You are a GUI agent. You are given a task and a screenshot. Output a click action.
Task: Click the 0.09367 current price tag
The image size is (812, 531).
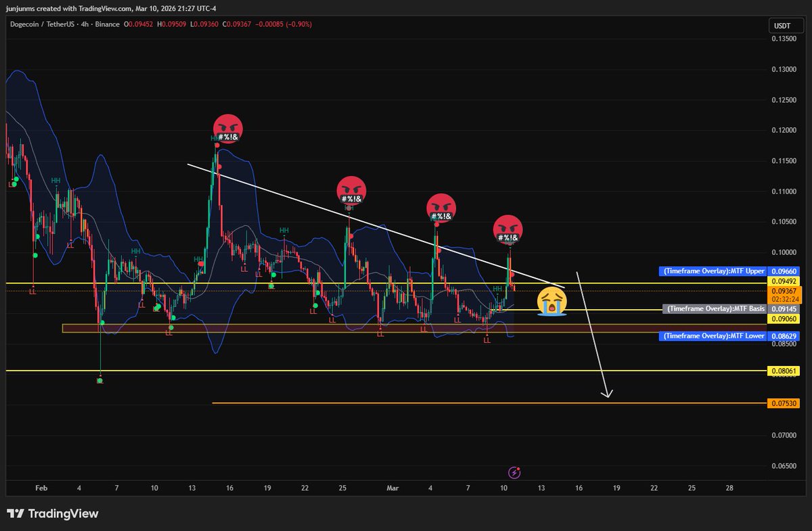[784, 291]
